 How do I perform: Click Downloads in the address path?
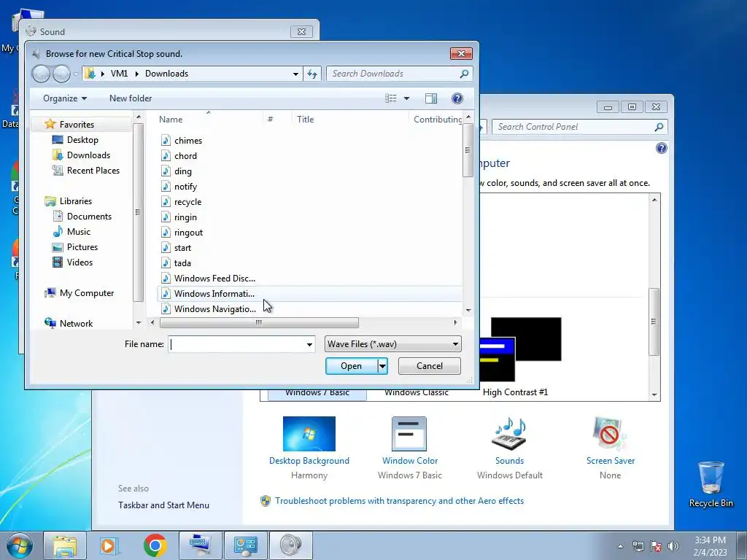pyautogui.click(x=167, y=74)
